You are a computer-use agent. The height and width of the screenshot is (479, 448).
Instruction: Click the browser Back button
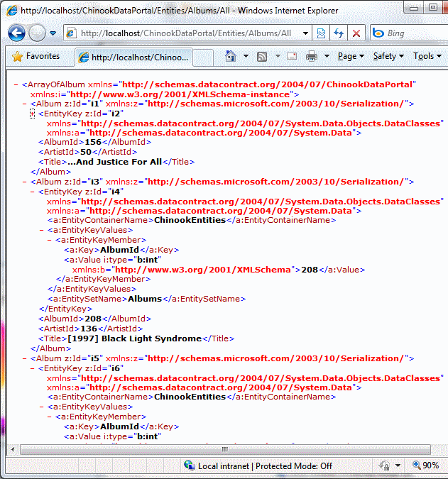(17, 33)
